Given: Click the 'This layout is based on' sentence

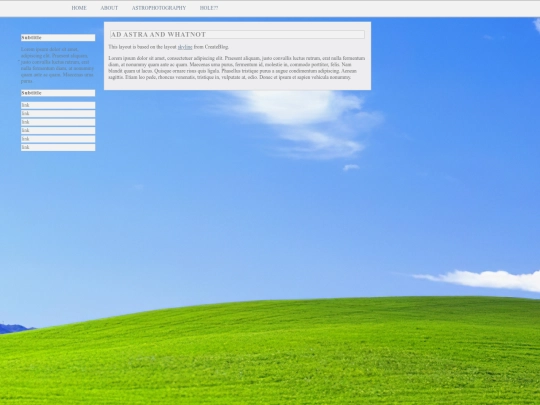Looking at the screenshot, I should pos(168,47).
